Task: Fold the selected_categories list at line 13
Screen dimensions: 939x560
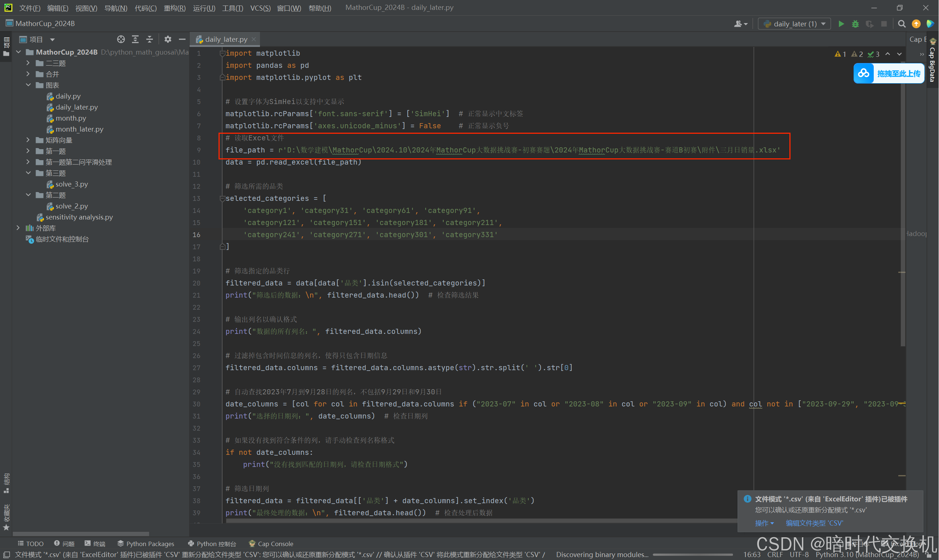Action: coord(222,199)
